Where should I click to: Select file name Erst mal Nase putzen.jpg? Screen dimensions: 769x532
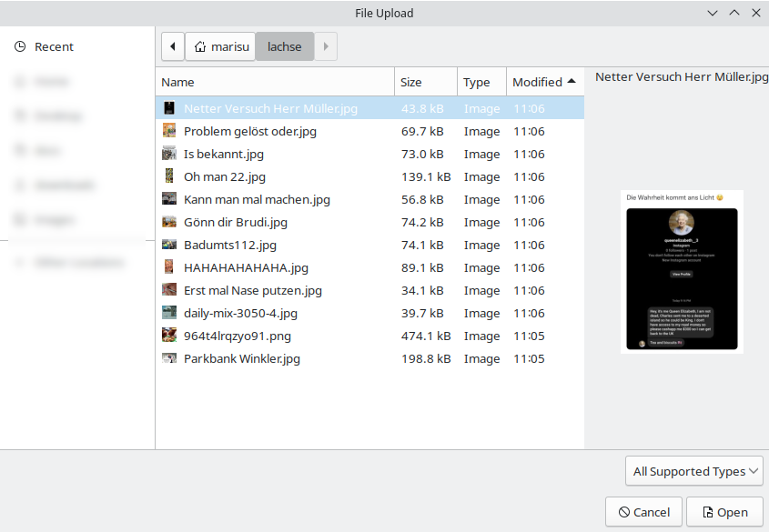pos(253,290)
